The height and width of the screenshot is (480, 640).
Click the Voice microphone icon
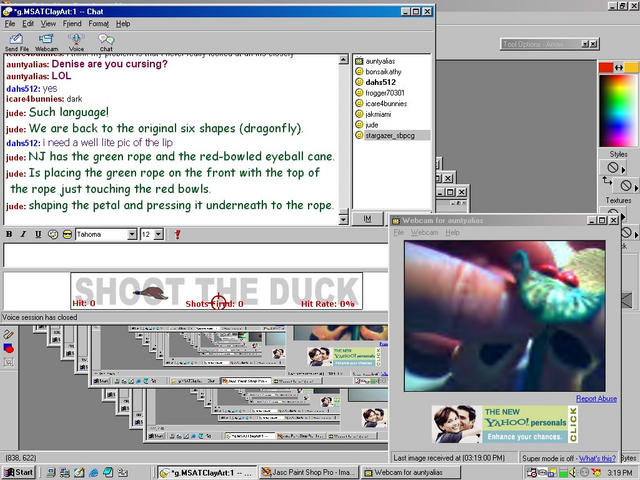tap(76, 42)
